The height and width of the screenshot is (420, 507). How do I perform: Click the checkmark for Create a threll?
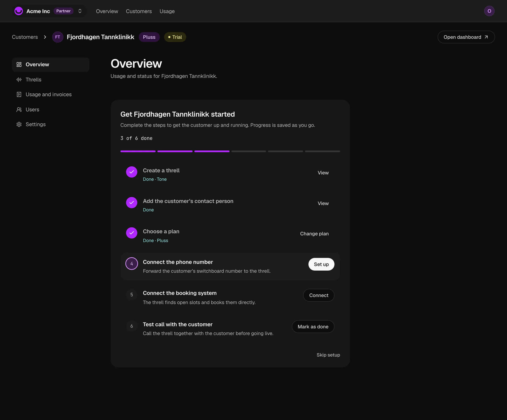[132, 172]
